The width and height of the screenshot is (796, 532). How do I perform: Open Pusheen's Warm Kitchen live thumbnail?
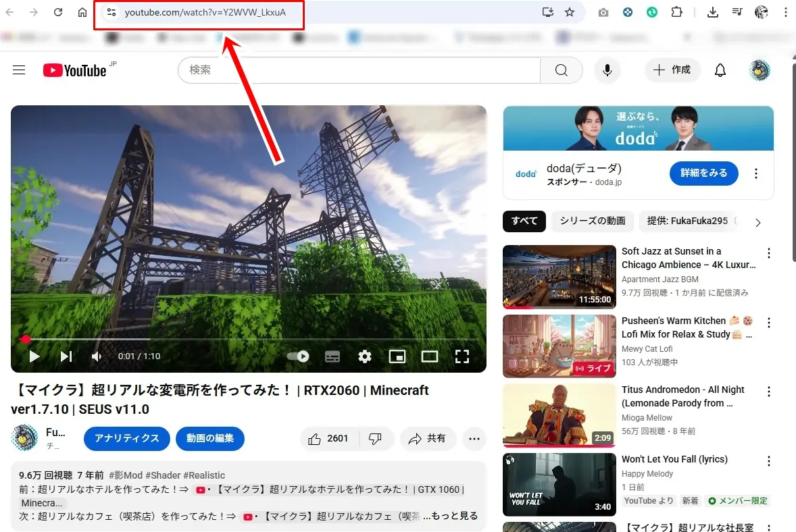coord(559,346)
